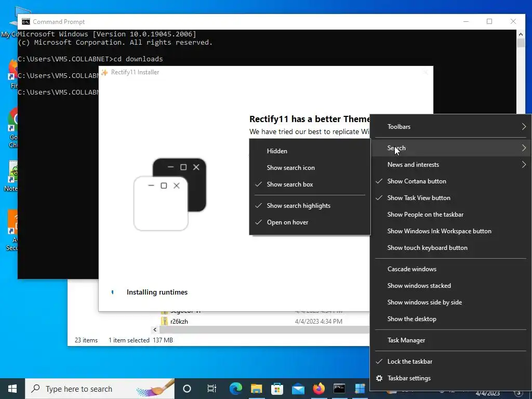This screenshot has height=399, width=532.
Task: Choose Cascade windows
Action: point(451,269)
